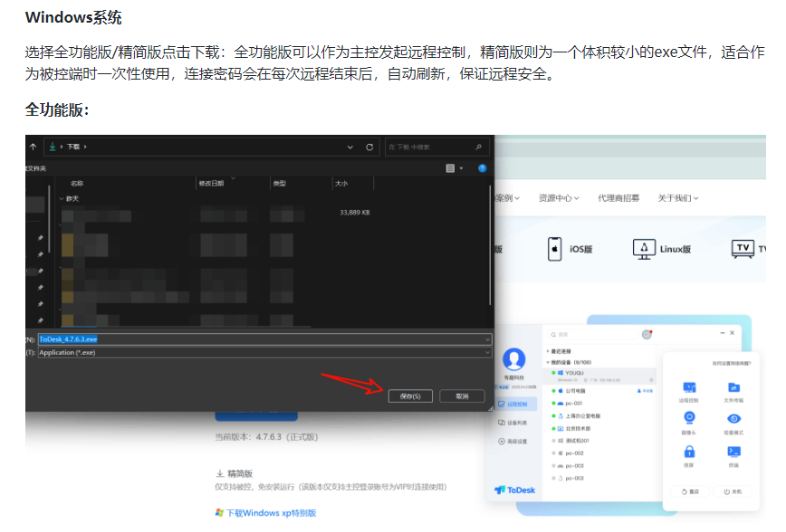This screenshot has width=786, height=532.
Task: Expand the 关于我们 website menu
Action: pyautogui.click(x=677, y=198)
